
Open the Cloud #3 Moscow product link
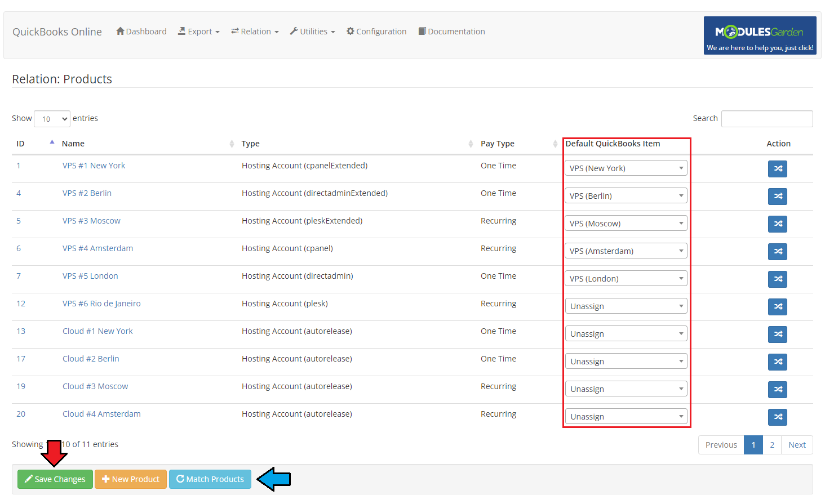[95, 386]
